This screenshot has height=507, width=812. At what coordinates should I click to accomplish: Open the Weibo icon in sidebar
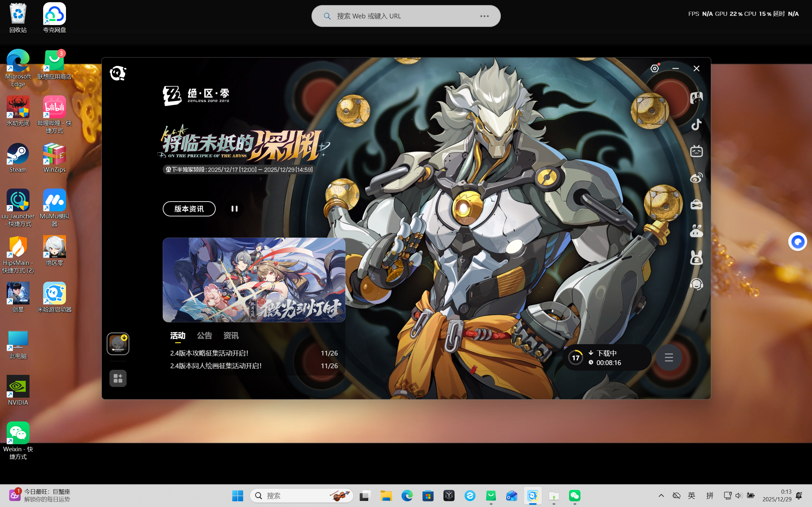[x=696, y=178]
